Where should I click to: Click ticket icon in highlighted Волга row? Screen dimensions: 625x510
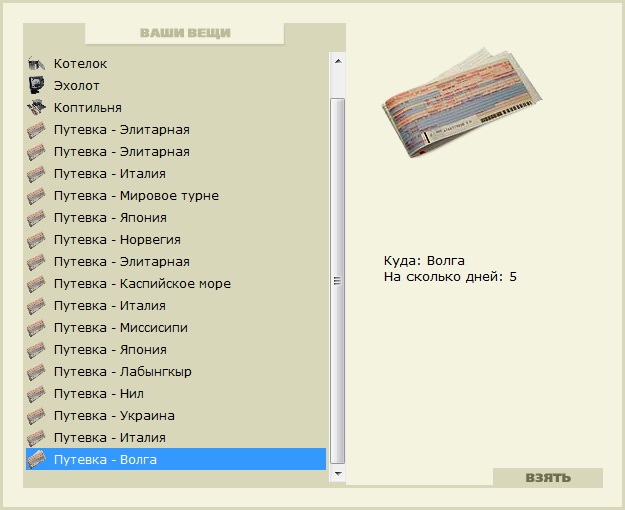pos(36,459)
